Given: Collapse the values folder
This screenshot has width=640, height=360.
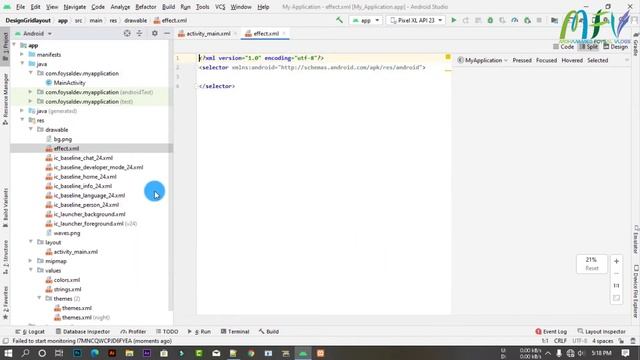Looking at the screenshot, I should (x=31, y=270).
